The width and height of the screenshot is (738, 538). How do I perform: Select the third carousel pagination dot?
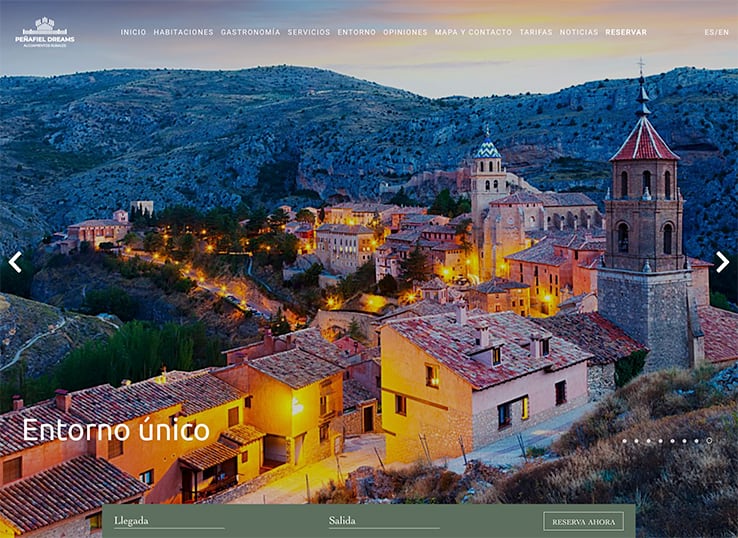point(649,441)
